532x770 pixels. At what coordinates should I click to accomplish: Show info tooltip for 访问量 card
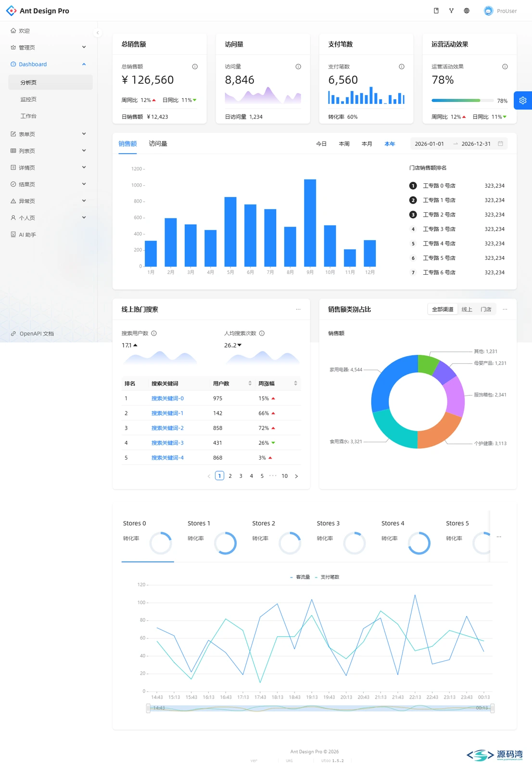(x=298, y=66)
